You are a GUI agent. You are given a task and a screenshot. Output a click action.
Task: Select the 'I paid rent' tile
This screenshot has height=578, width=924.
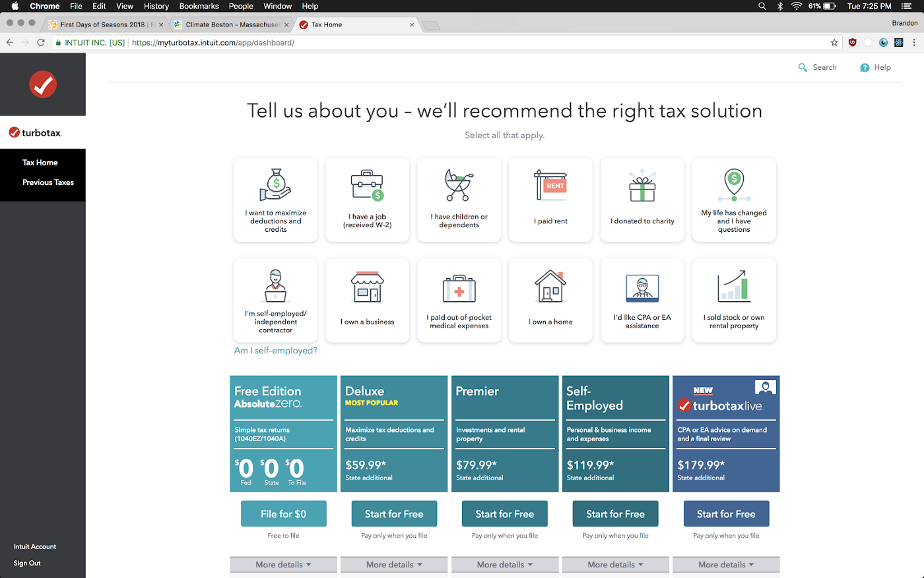coord(550,199)
